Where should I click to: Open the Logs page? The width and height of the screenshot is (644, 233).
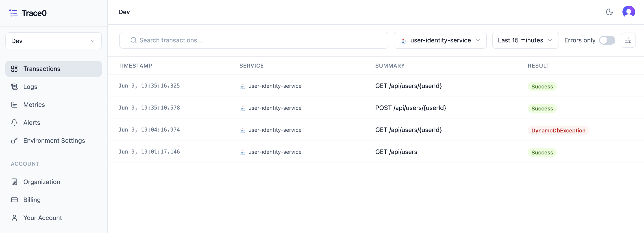(x=54, y=87)
